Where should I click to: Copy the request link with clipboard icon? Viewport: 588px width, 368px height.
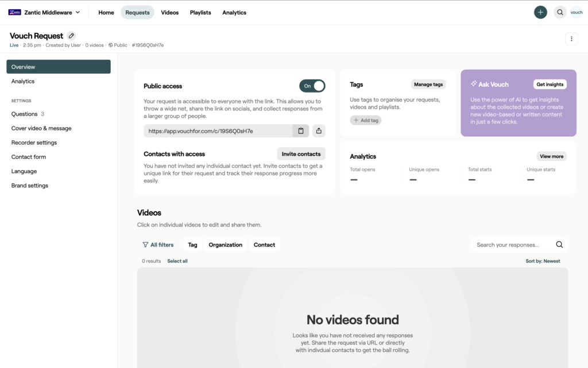coord(301,131)
